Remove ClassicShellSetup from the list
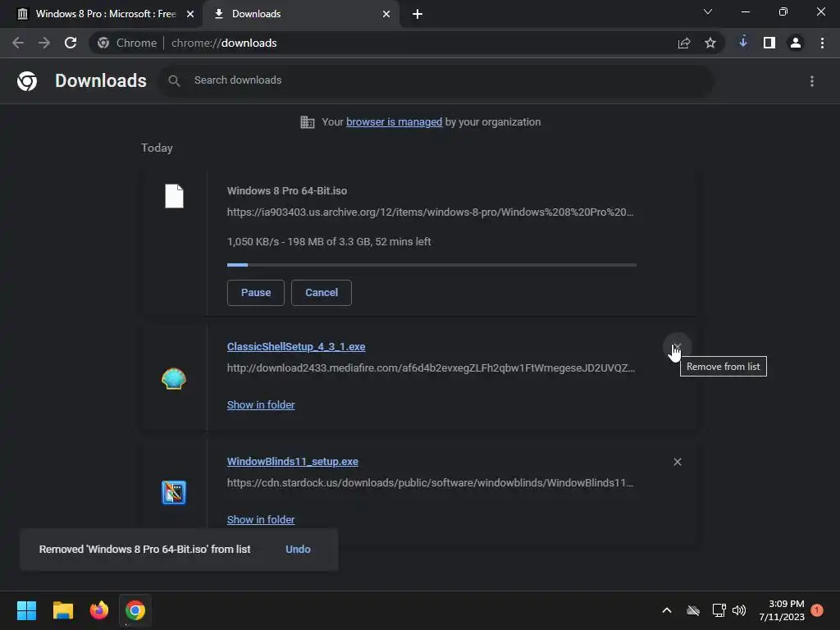Viewport: 840px width, 630px height. point(677,347)
